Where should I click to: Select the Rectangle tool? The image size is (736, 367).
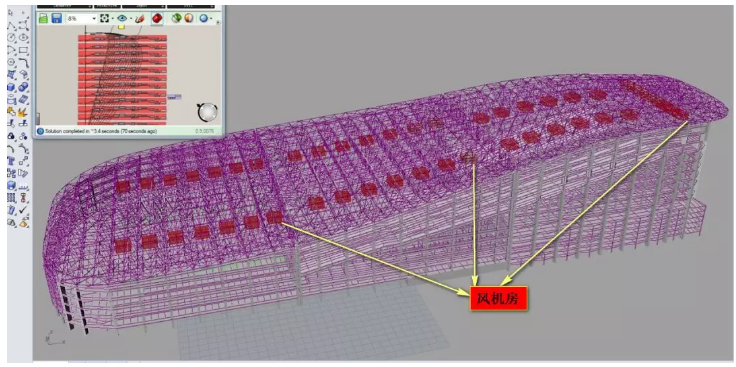(23, 50)
